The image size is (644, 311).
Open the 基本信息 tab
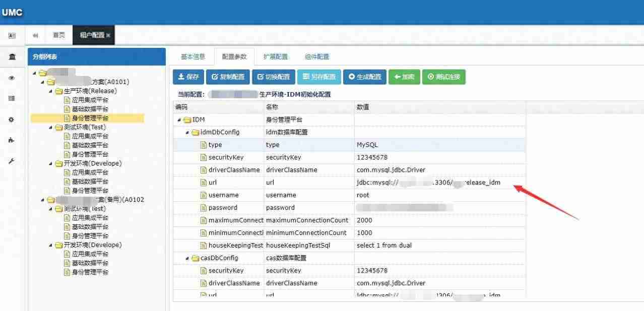pos(193,57)
